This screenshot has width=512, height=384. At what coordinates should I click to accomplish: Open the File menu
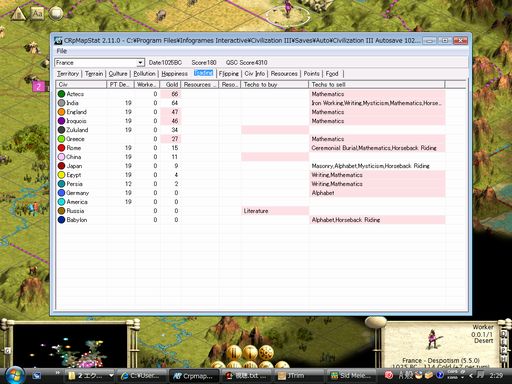62,51
